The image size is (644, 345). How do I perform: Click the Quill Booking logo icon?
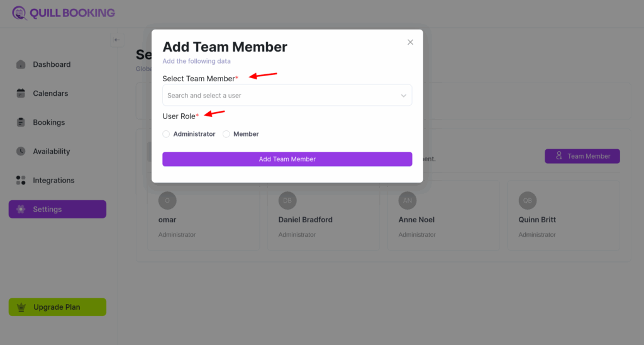pyautogui.click(x=19, y=13)
